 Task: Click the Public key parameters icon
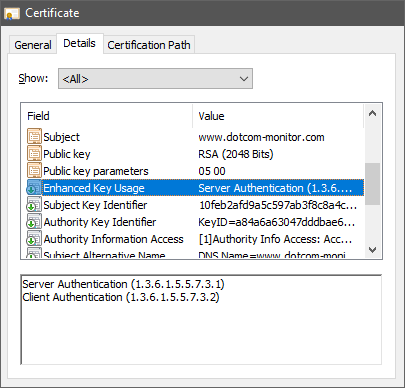[x=34, y=171]
